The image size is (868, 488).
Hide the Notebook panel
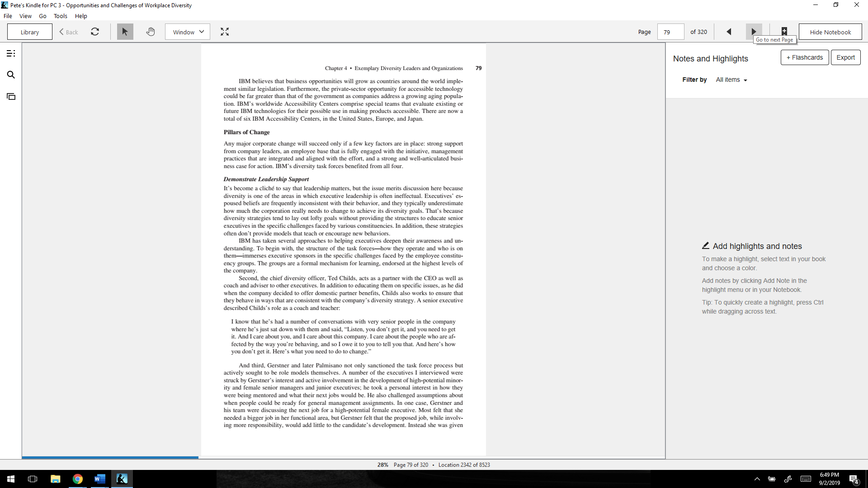(x=830, y=32)
